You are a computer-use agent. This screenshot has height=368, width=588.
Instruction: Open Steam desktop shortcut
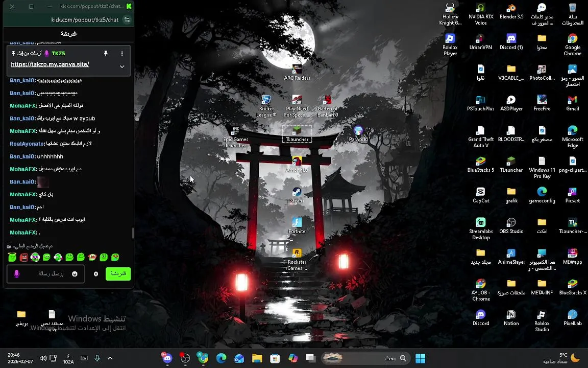click(297, 195)
